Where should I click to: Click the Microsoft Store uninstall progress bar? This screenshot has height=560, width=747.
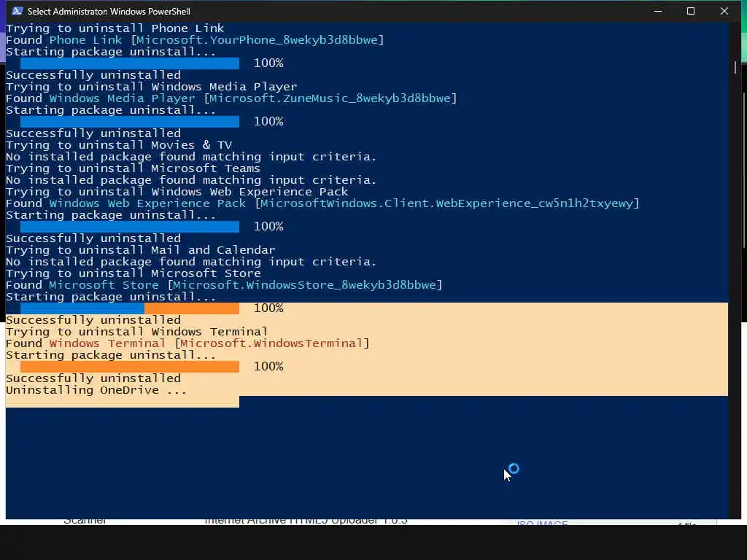click(130, 308)
